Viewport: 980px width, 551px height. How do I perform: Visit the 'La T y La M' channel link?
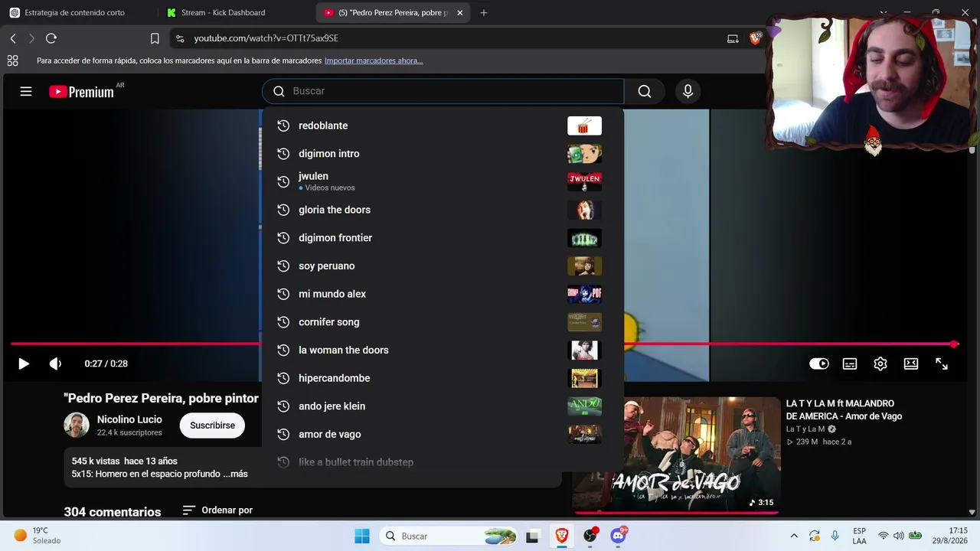pyautogui.click(x=805, y=429)
